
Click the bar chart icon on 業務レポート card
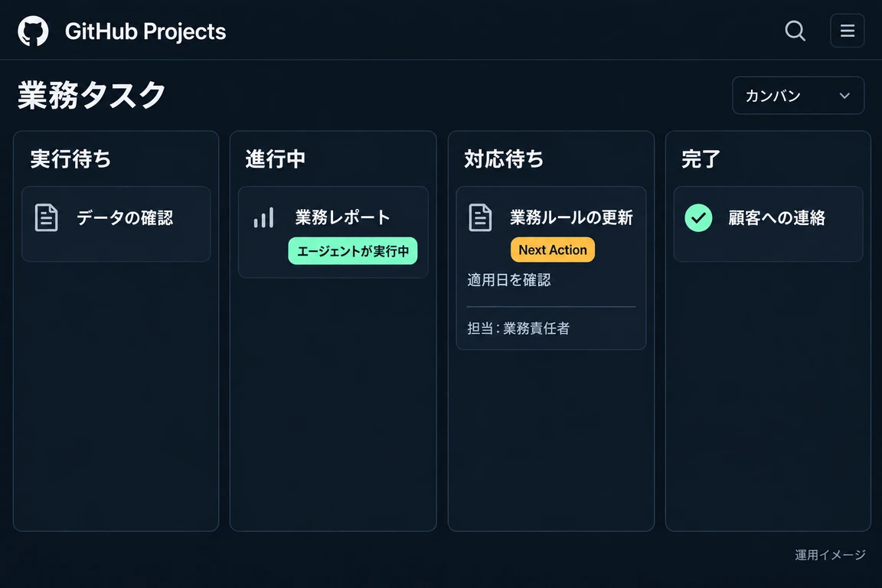[264, 217]
